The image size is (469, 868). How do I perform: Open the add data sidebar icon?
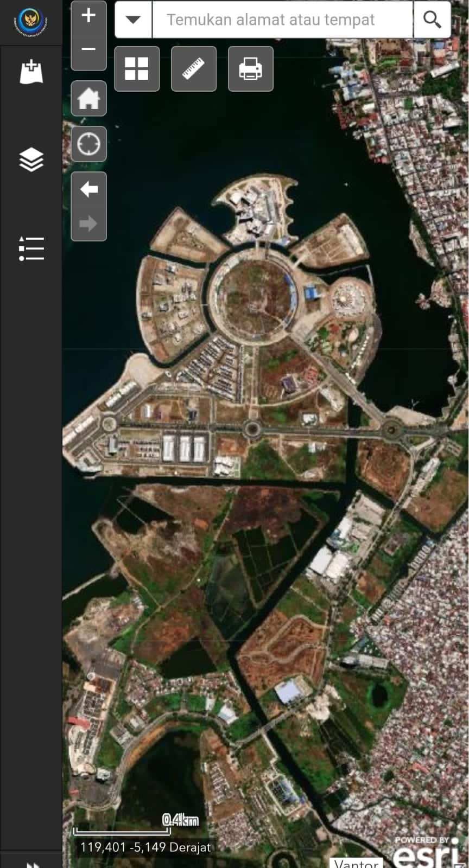tap(31, 72)
